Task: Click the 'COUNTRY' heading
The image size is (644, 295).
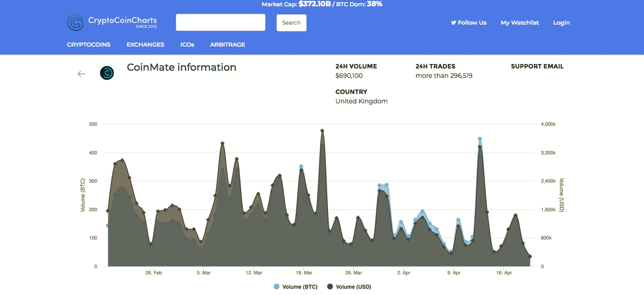Action: click(x=351, y=92)
